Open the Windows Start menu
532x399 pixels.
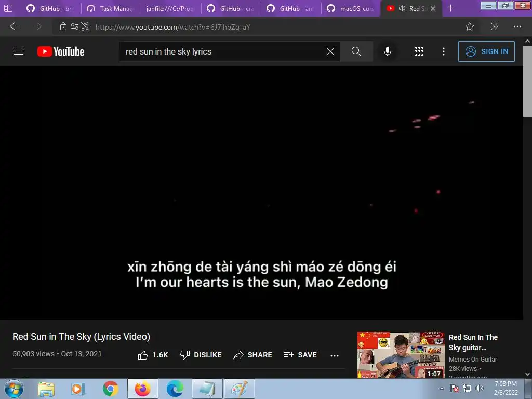coord(14,389)
